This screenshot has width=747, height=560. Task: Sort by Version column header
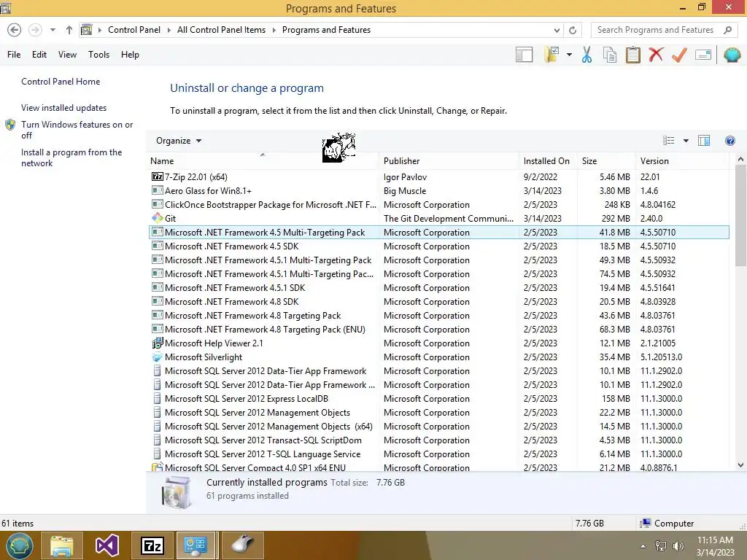682,161
